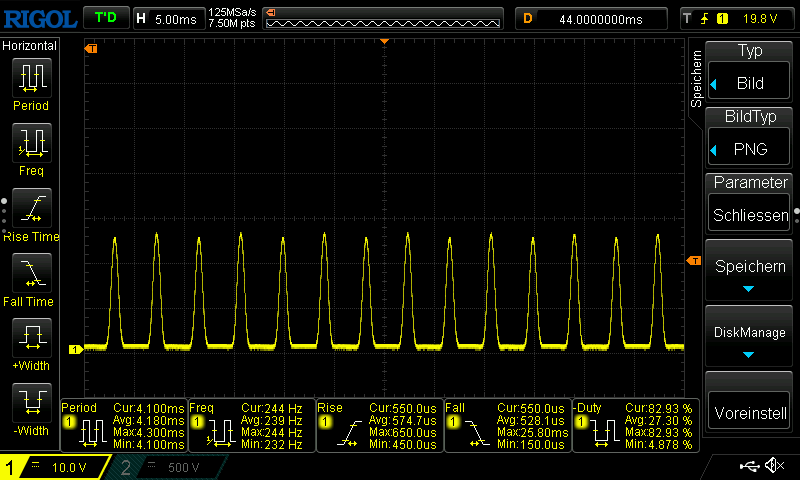Click the delay 44.0000000ms field

(x=591, y=19)
